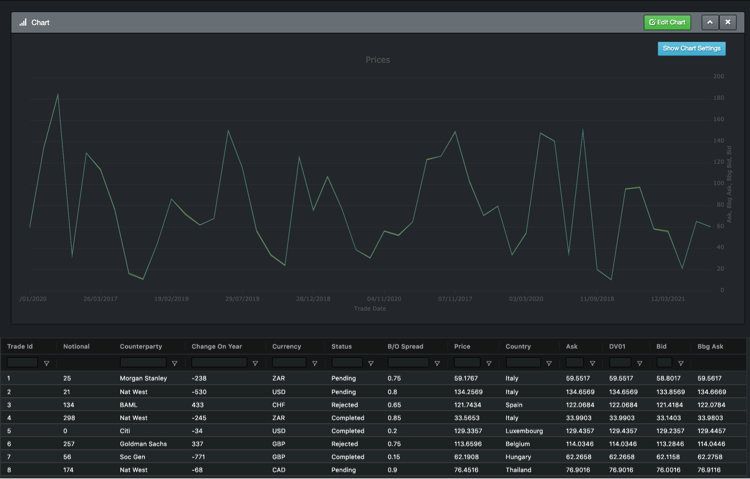Image resolution: width=750 pixels, height=479 pixels.
Task: Open the Bid column filter funnel icon
Action: click(680, 363)
